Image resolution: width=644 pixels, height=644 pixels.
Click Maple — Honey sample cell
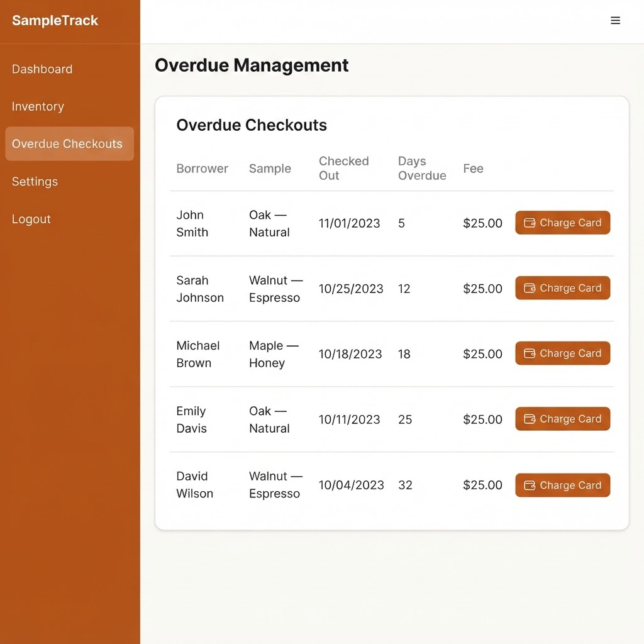click(274, 354)
